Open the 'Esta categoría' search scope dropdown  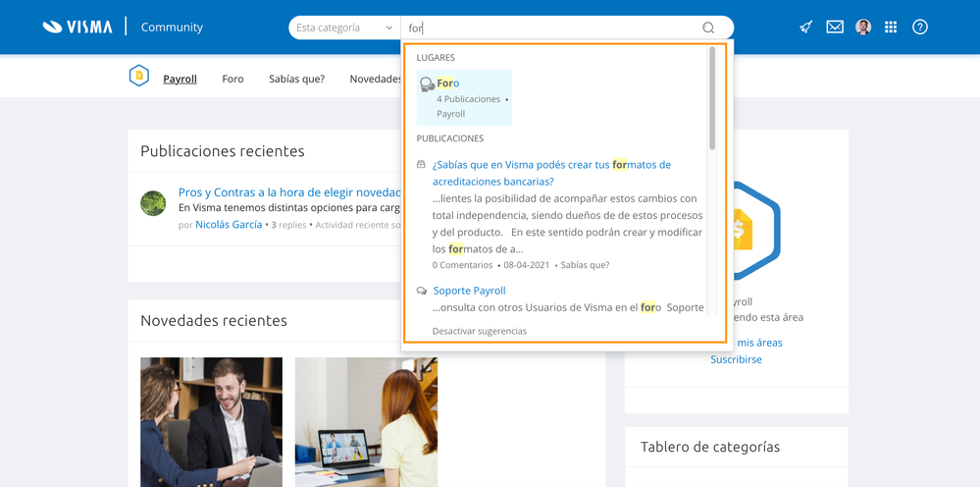344,27
